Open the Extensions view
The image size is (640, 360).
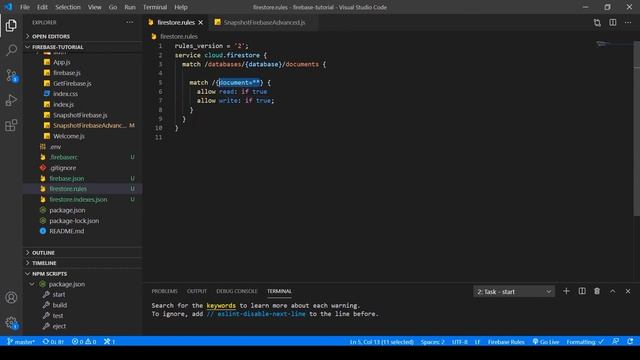pos(11,125)
